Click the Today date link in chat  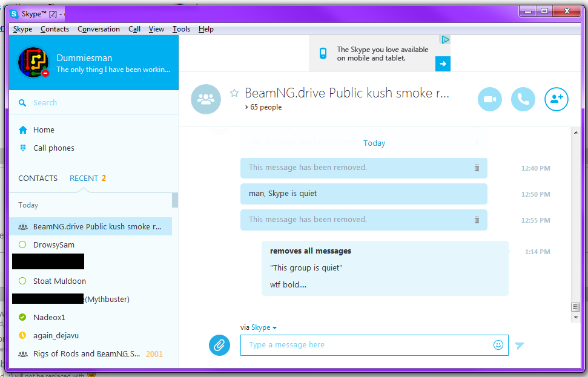coord(374,143)
